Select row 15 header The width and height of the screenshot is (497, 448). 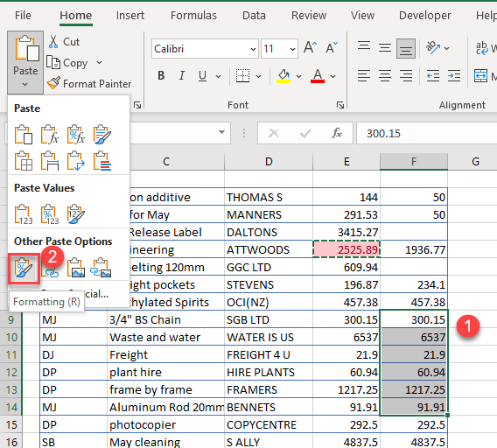coord(11,424)
